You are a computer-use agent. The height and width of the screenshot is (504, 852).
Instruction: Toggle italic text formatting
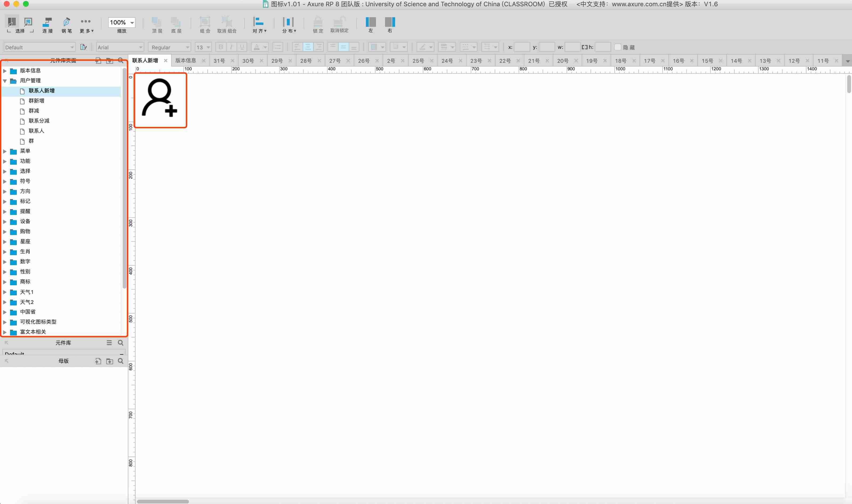point(231,47)
